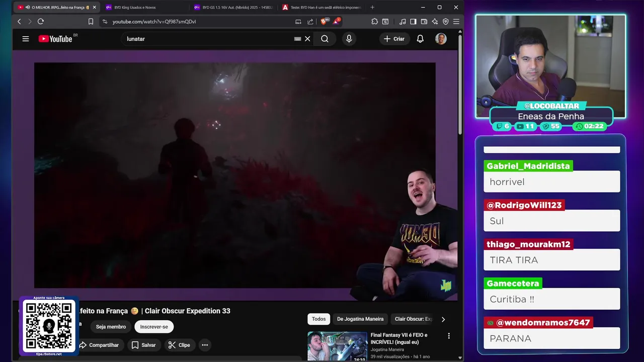The image size is (644, 362).
Task: Run search with the magnifier button
Action: click(325, 39)
